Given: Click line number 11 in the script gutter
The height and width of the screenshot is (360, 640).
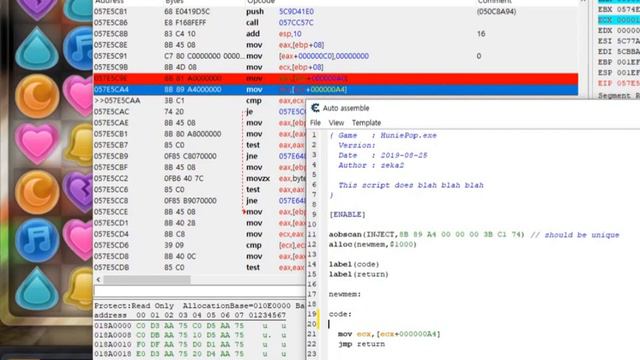Looking at the screenshot, I should coord(312,235).
